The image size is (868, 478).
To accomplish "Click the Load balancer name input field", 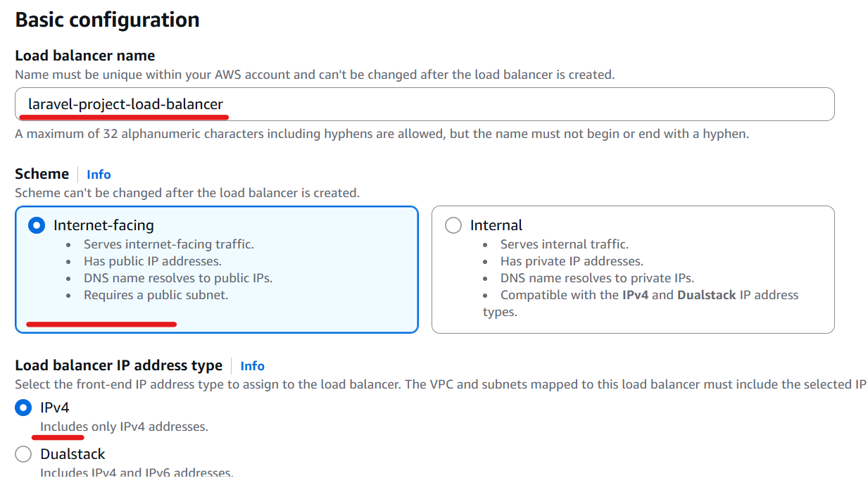I will pos(424,104).
